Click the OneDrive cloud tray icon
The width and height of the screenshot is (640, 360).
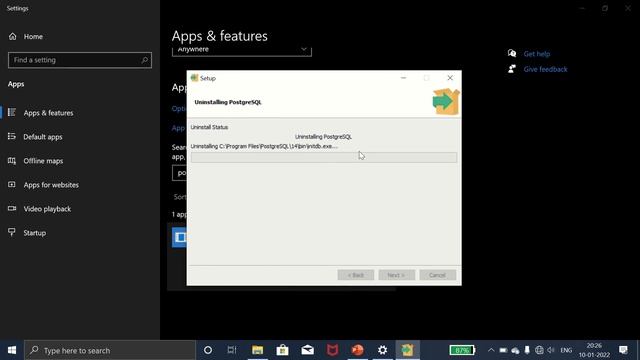click(x=516, y=351)
